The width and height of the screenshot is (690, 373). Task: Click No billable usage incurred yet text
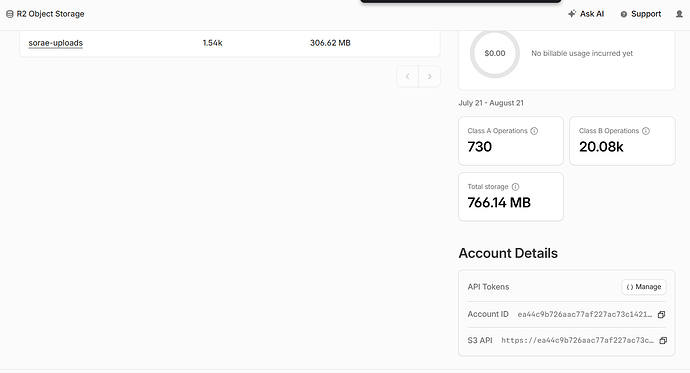[x=582, y=53]
